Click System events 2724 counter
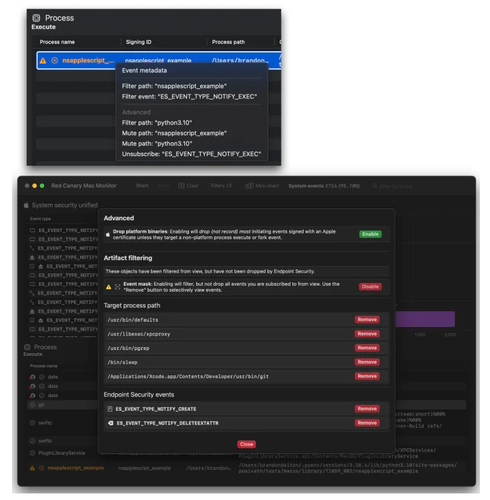This screenshot has height=500, width=490. click(324, 186)
